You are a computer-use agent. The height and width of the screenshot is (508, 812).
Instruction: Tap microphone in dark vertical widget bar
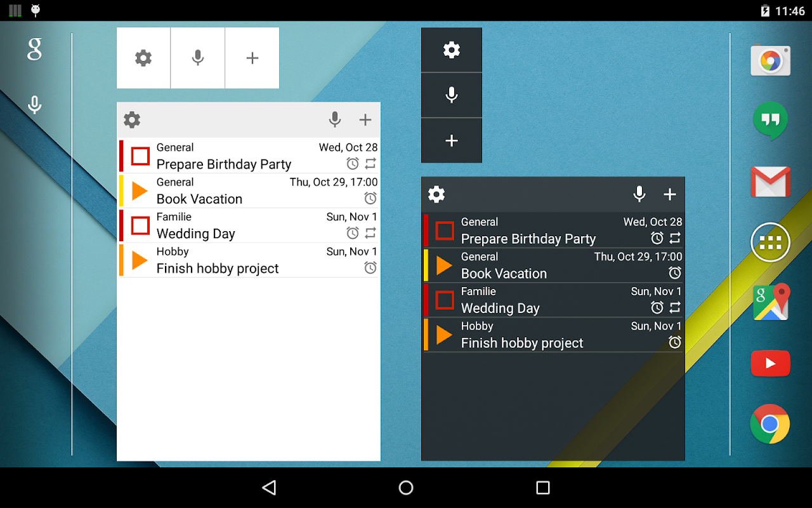(x=452, y=95)
